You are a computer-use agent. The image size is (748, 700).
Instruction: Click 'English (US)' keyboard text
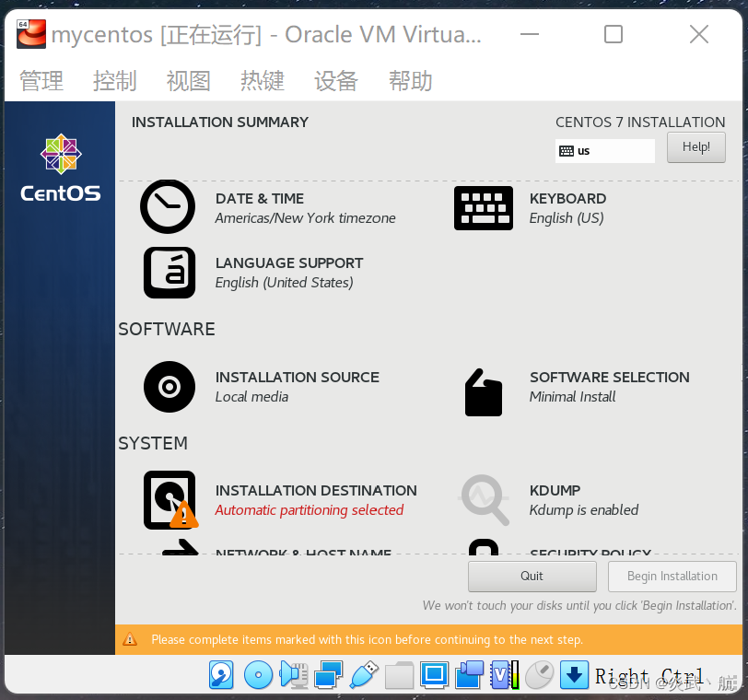click(x=567, y=218)
